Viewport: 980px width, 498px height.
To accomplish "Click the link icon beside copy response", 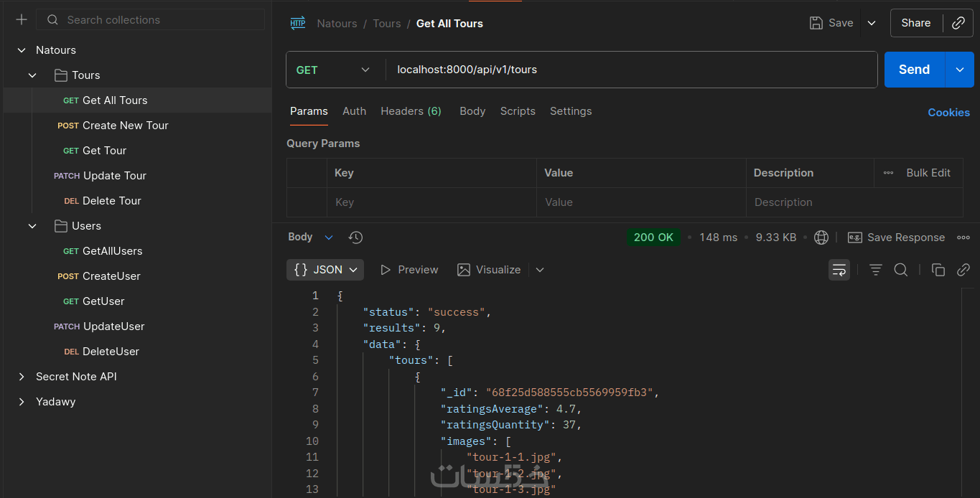I will point(963,270).
